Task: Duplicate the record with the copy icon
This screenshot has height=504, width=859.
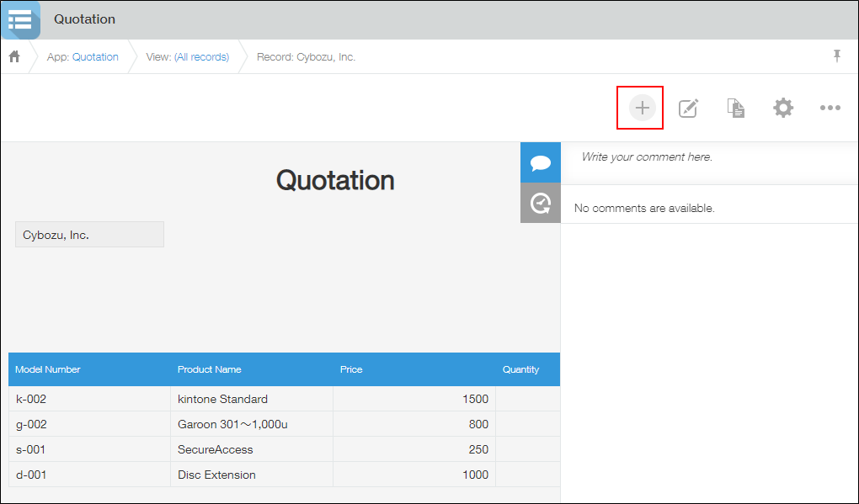Action: 736,108
